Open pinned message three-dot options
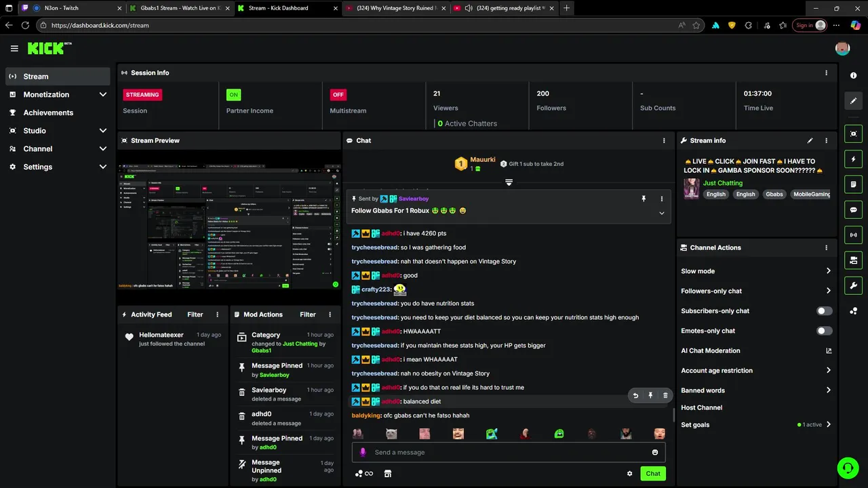868x488 pixels. [x=662, y=199]
